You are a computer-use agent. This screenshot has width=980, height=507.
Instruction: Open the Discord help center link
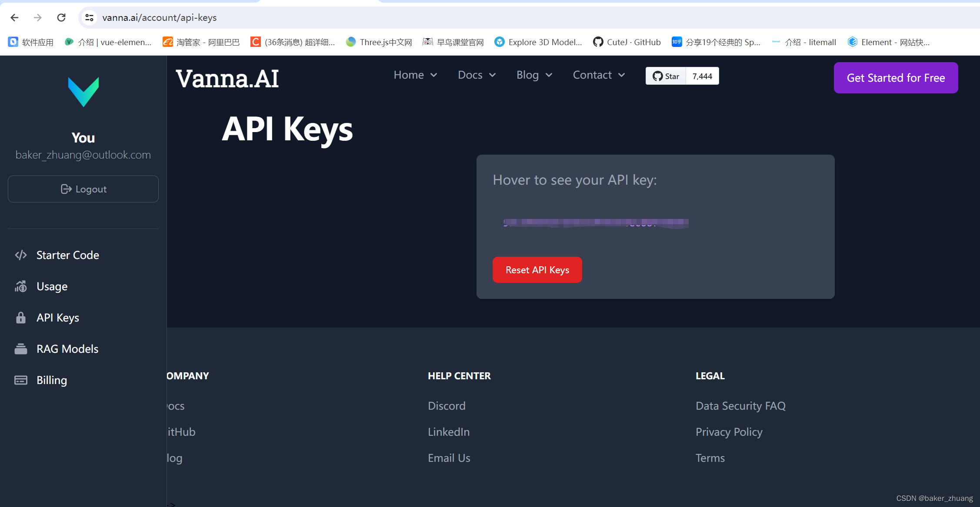click(447, 406)
